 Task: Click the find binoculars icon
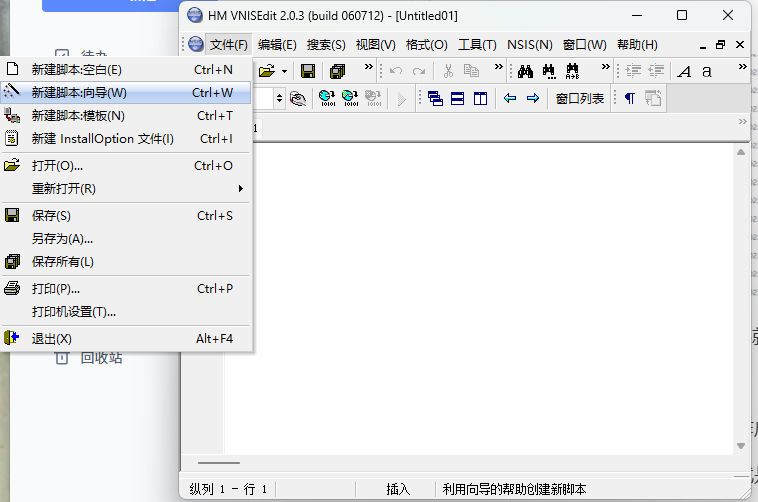(x=525, y=71)
